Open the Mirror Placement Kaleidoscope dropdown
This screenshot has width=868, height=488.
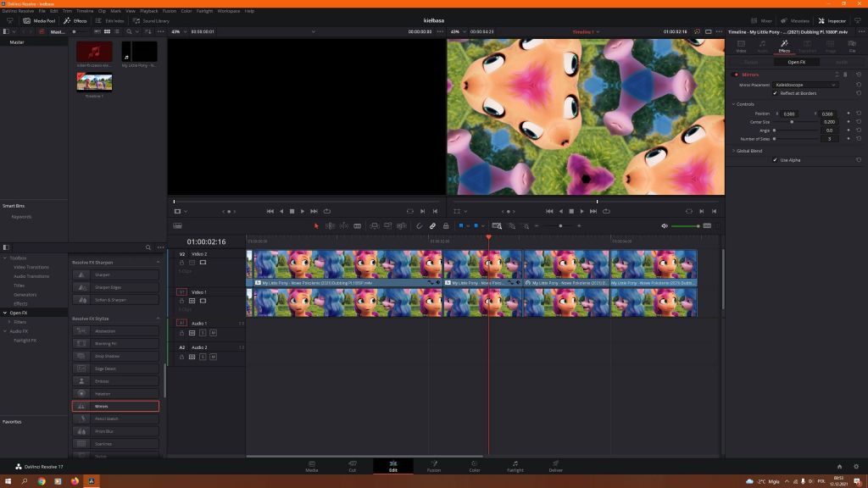click(x=805, y=85)
